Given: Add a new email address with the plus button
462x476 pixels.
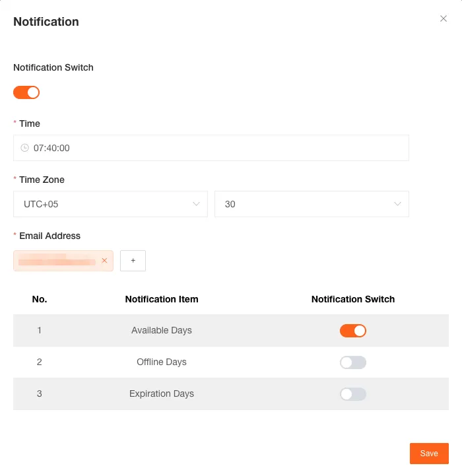Looking at the screenshot, I should pyautogui.click(x=133, y=261).
